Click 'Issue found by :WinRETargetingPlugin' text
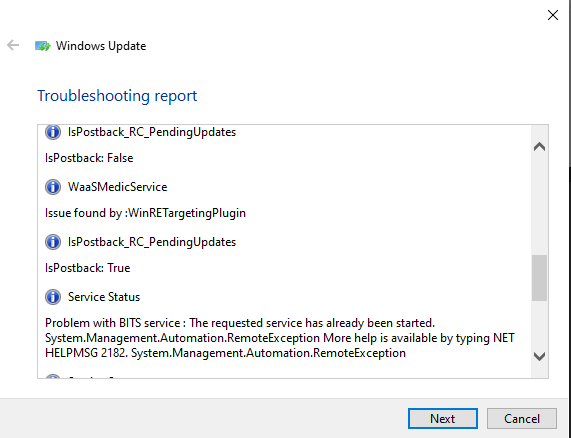The height and width of the screenshot is (438, 571). pos(145,213)
